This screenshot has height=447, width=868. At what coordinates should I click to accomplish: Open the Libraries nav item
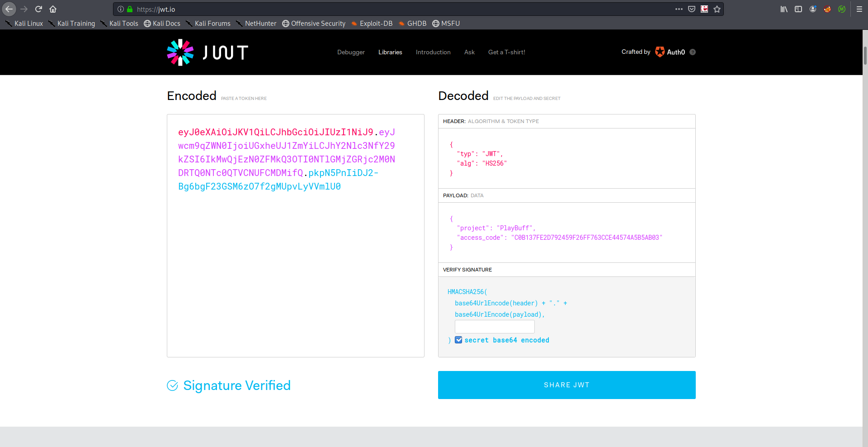coord(390,52)
